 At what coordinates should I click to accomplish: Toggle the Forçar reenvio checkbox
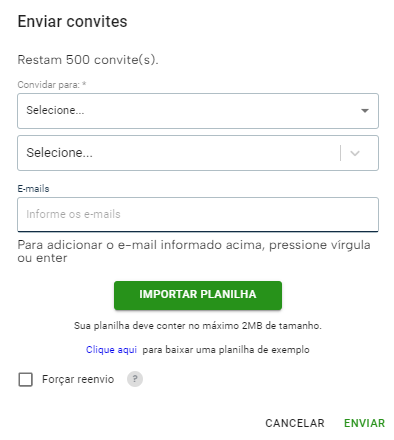click(25, 379)
